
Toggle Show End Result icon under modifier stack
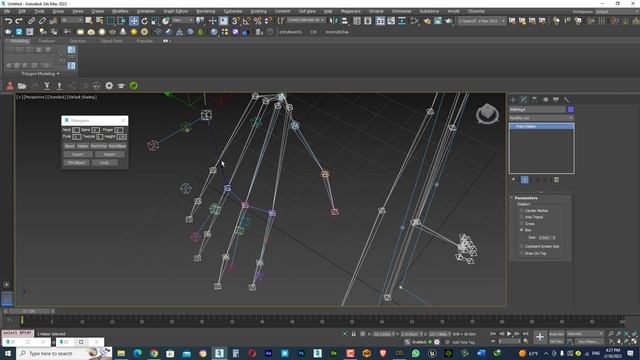pyautogui.click(x=524, y=180)
